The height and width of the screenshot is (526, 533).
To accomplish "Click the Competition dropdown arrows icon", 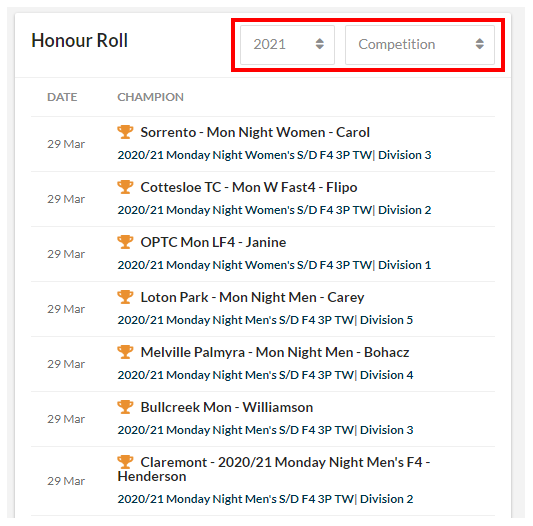I will click(x=480, y=44).
